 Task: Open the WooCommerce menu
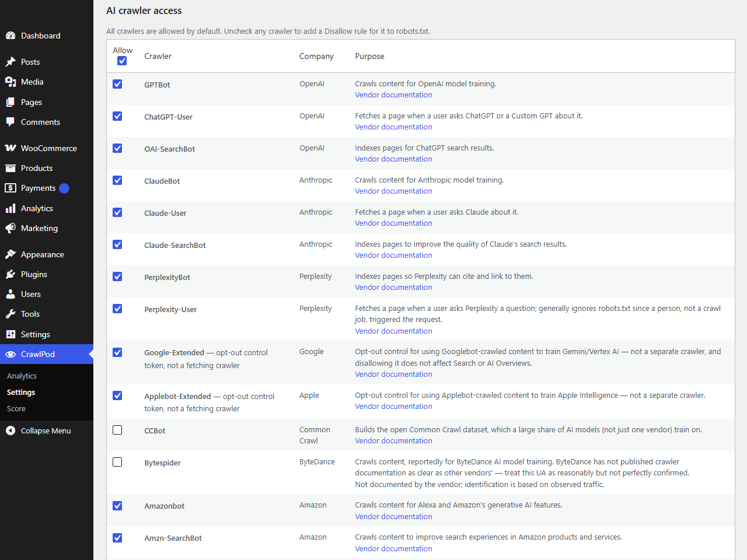point(47,148)
